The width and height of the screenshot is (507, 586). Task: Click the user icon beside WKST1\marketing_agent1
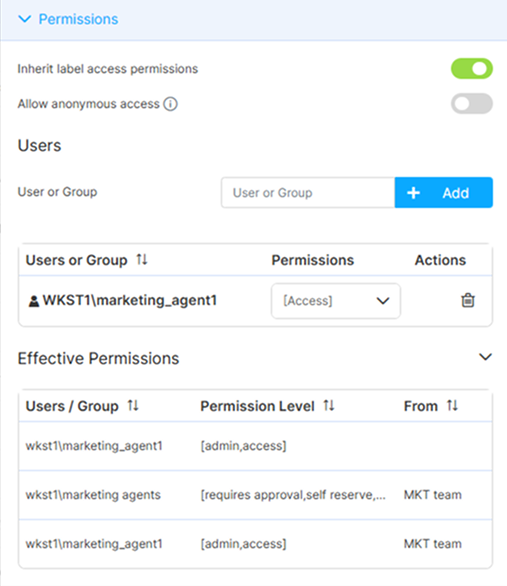click(34, 301)
